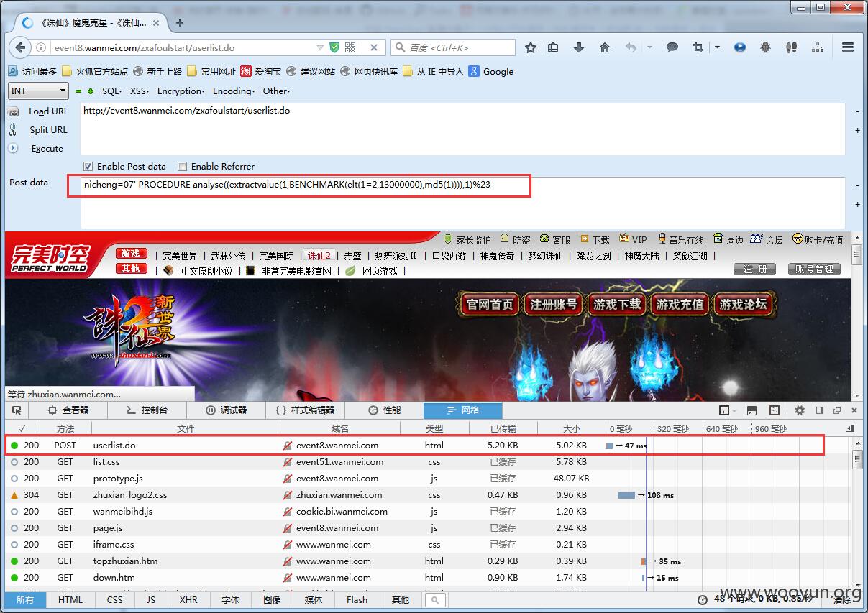Open the Encoding menu in HackBar
The height and width of the screenshot is (613, 868).
[x=234, y=91]
